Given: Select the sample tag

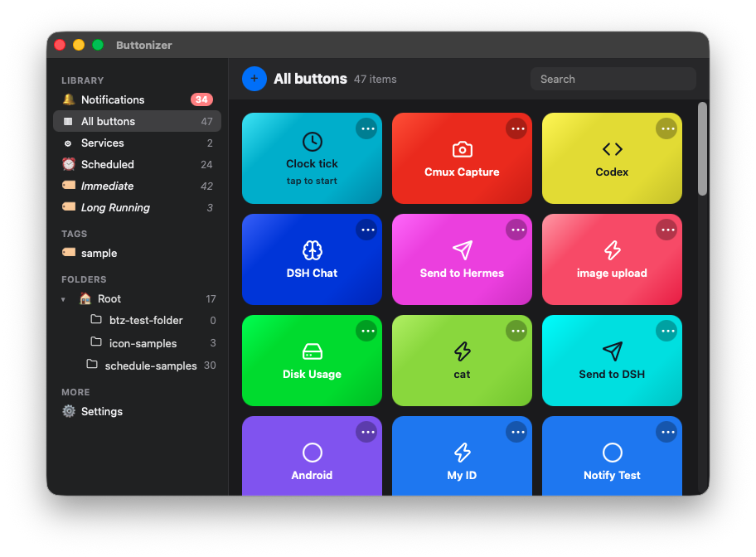Looking at the screenshot, I should pyautogui.click(x=137, y=253).
